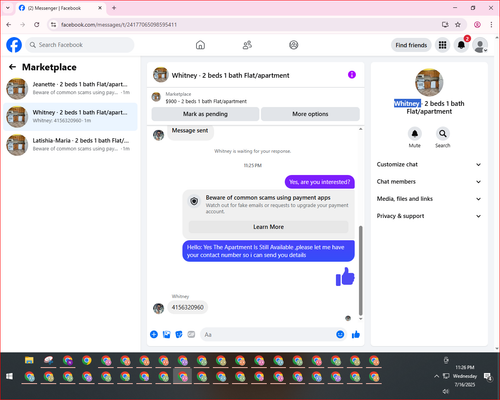This screenshot has width=500, height=400.
Task: Choose a GIF icon
Action: (x=191, y=334)
